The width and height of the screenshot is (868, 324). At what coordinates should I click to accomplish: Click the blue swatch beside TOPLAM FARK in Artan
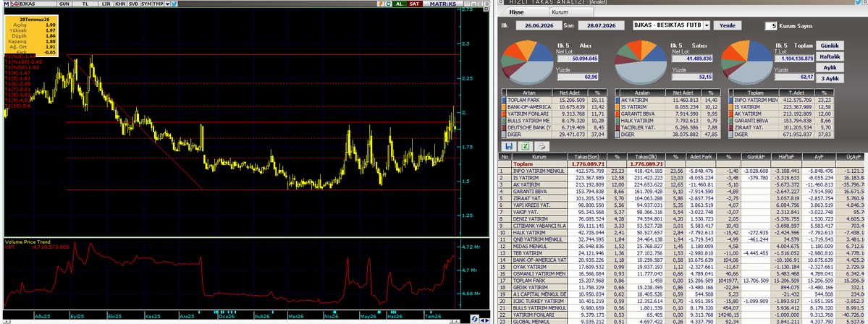coord(505,100)
